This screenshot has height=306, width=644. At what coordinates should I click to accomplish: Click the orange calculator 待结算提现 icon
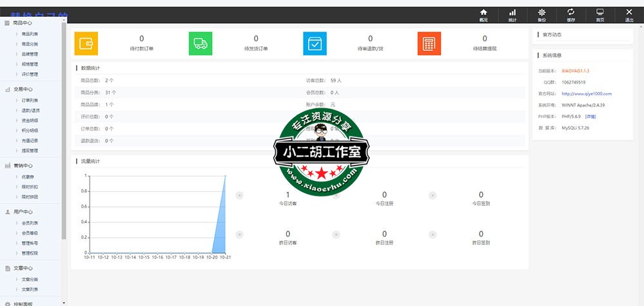pos(429,43)
